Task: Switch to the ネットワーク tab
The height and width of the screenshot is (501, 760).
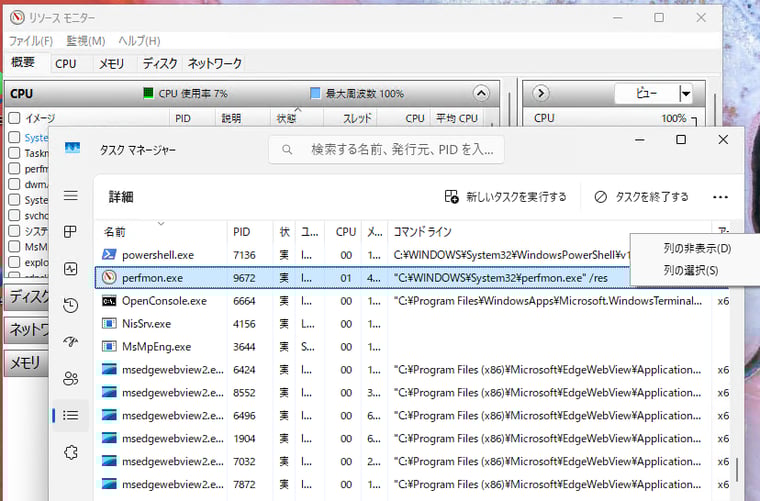Action: coord(215,63)
